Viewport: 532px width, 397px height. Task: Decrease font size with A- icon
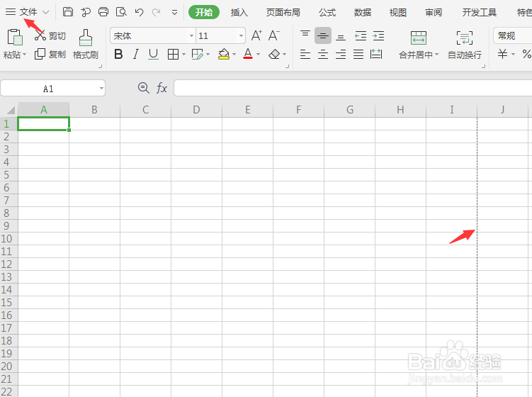[274, 35]
